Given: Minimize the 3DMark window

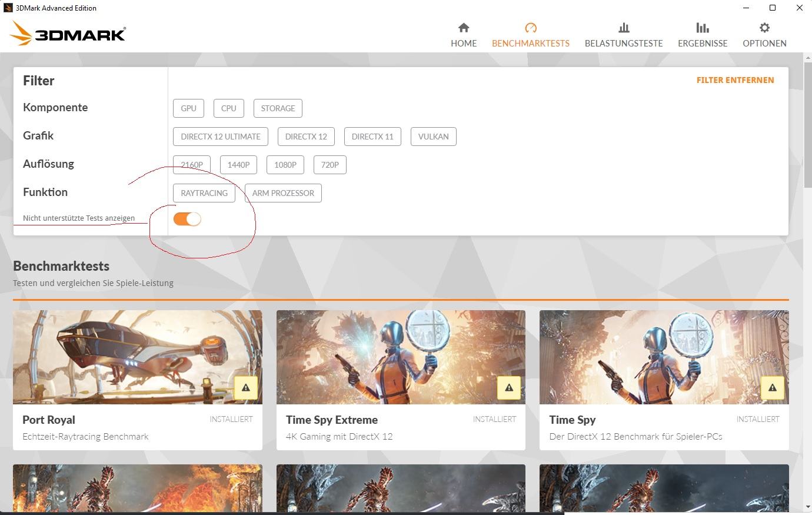Looking at the screenshot, I should [x=746, y=8].
